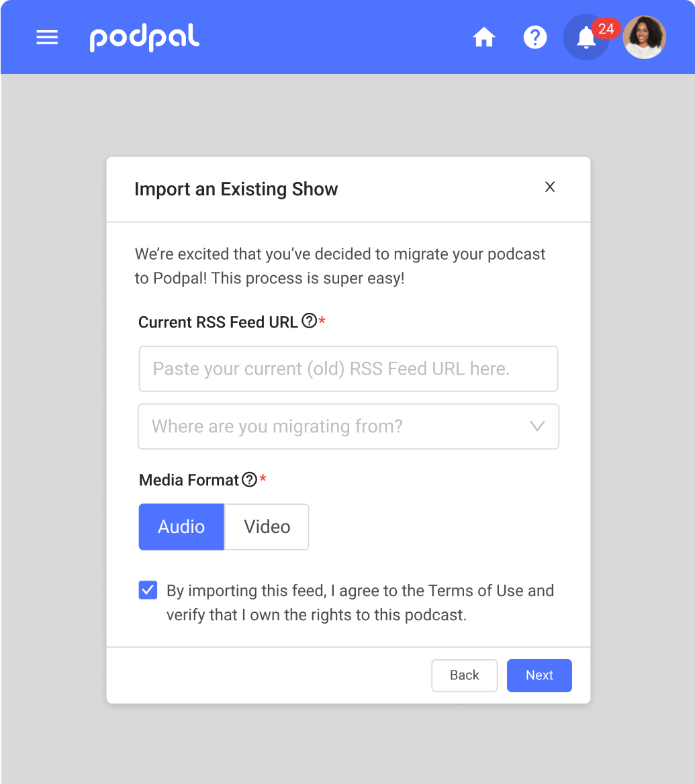The width and height of the screenshot is (695, 784).
Task: Select the Video media format
Action: pyautogui.click(x=267, y=527)
